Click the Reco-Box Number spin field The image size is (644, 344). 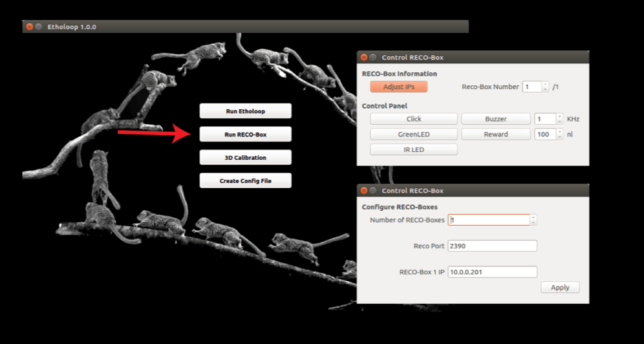pos(531,87)
